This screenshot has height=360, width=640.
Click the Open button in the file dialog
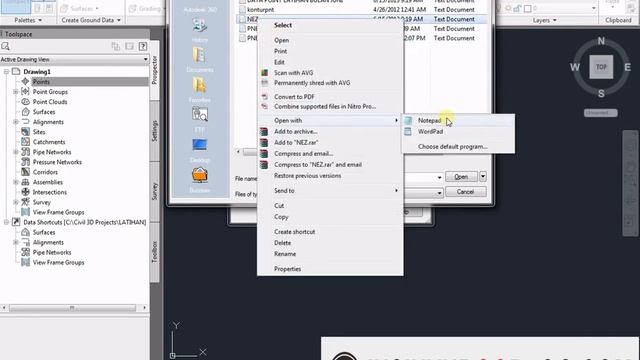[x=461, y=177]
